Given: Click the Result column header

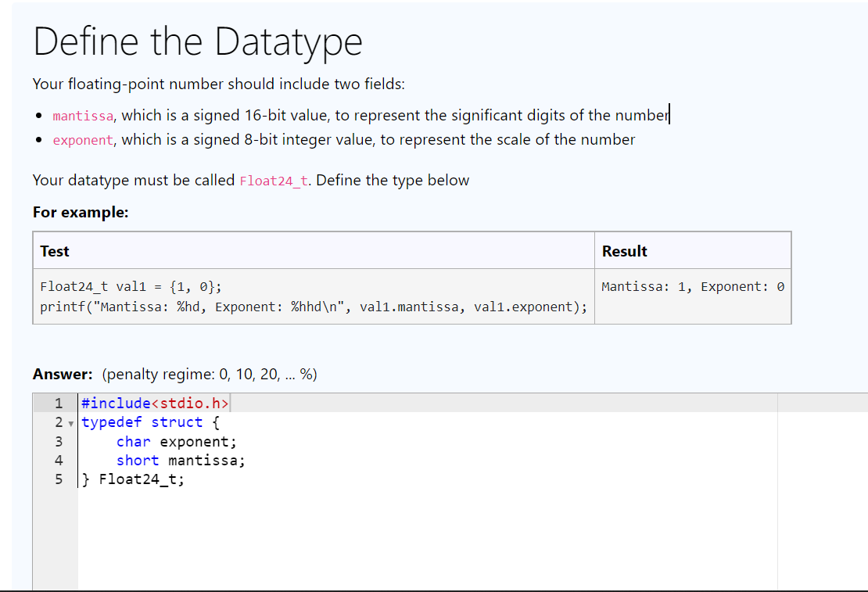Looking at the screenshot, I should [624, 251].
